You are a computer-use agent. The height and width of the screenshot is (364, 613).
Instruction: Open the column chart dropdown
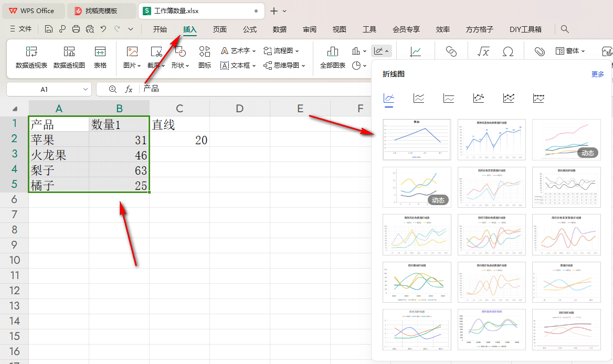tap(359, 51)
